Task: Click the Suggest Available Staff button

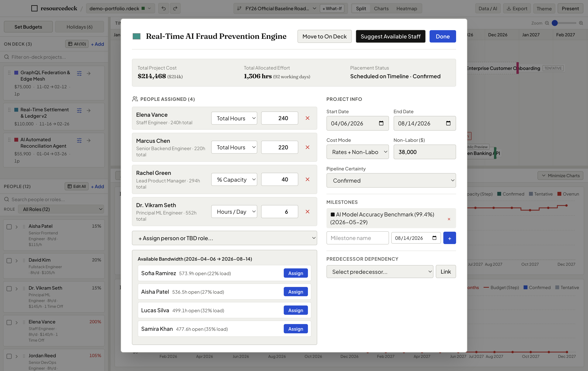Action: coord(391,36)
